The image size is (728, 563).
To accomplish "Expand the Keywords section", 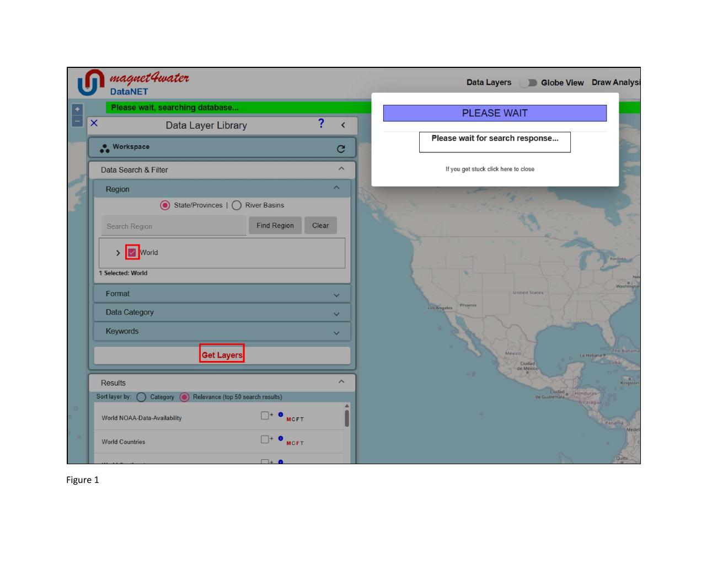I will 336,333.
